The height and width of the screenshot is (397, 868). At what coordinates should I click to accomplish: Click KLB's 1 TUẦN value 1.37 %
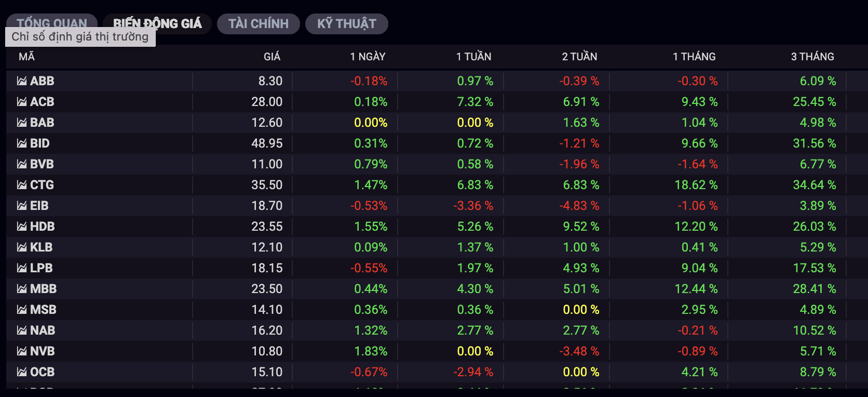474,247
